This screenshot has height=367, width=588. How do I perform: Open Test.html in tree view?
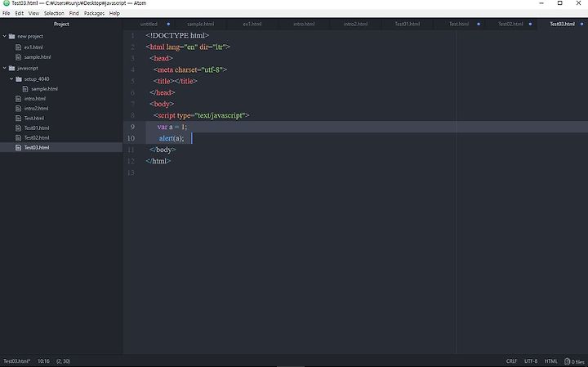point(33,119)
